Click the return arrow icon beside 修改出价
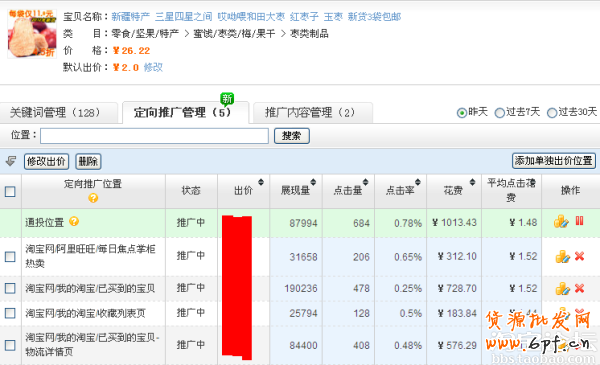The width and height of the screenshot is (600, 365). [x=11, y=161]
